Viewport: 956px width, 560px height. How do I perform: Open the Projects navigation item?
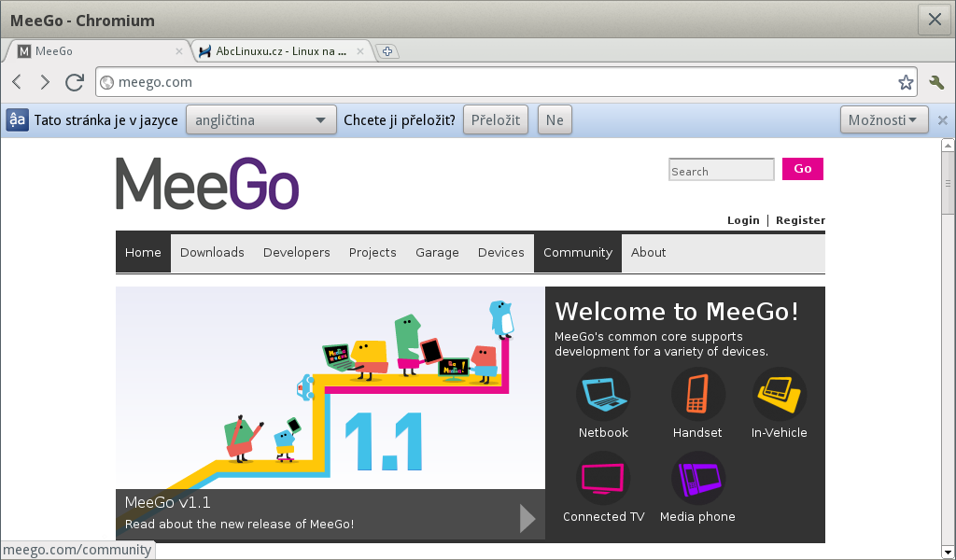coord(373,252)
